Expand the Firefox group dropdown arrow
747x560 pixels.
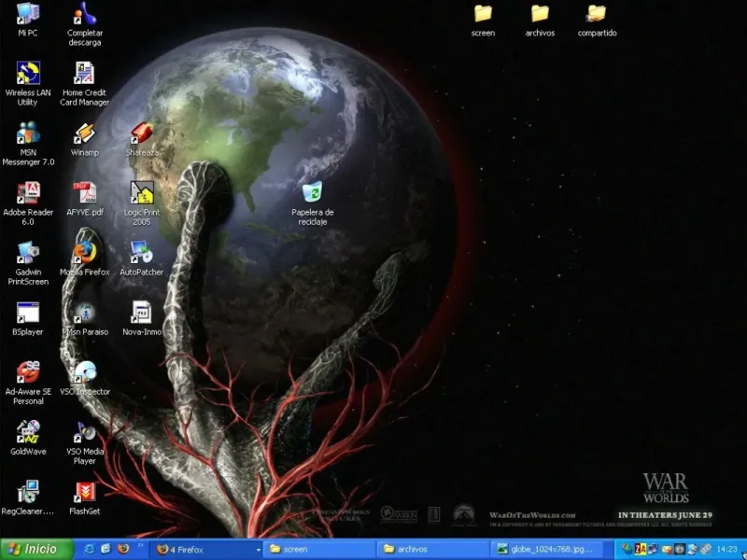point(259,550)
